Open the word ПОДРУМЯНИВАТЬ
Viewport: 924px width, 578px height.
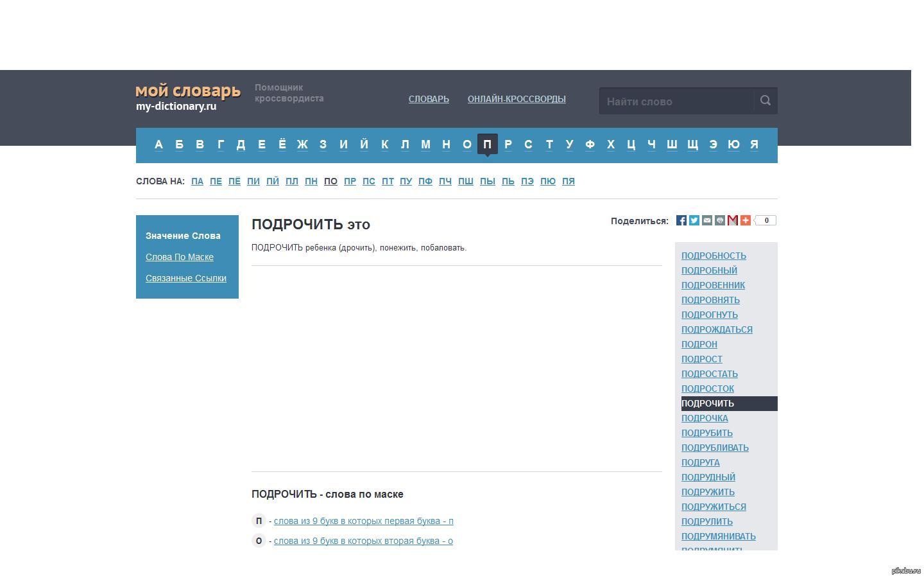[x=719, y=536]
